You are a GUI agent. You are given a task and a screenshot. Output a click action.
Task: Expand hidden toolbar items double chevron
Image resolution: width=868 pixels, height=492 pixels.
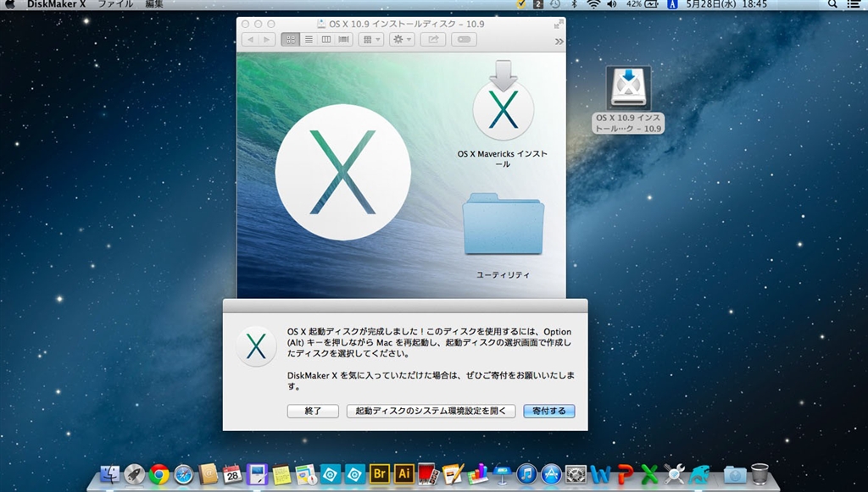click(x=559, y=41)
